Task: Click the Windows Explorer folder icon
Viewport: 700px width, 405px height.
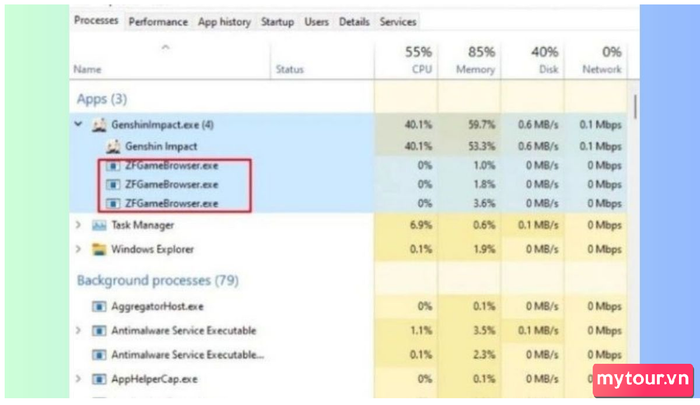Action: (99, 249)
